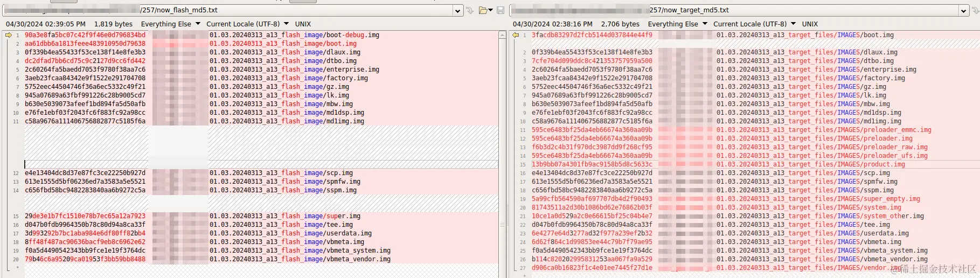
Task: Click the left line 'flash_image/tee.img'
Action: coord(317,225)
